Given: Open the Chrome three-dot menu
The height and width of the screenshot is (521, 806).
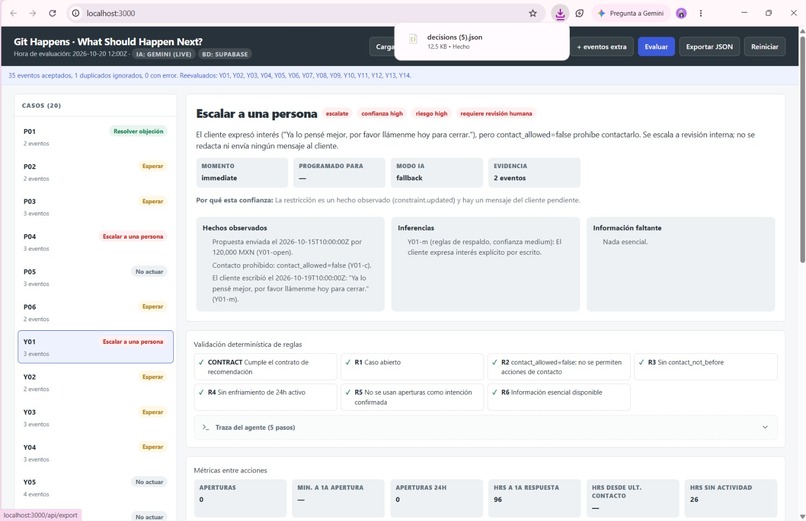Looking at the screenshot, I should click(701, 13).
